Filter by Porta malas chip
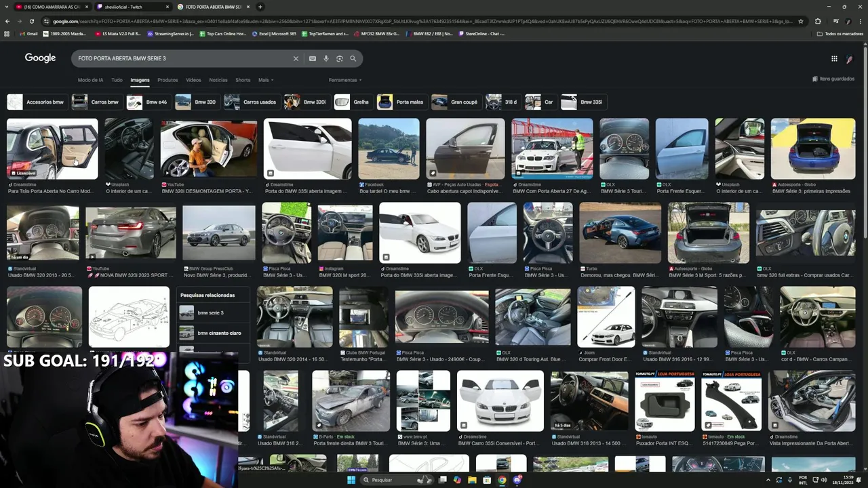Screen dimensions: 868x488 402,102
